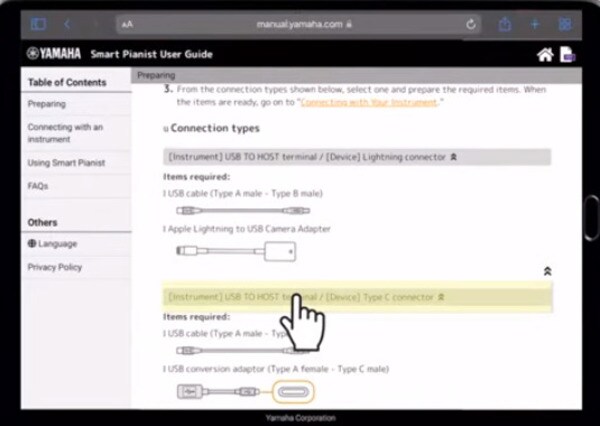This screenshot has height=426, width=600.
Task: Reload the page with the refresh icon
Action: pyautogui.click(x=471, y=24)
